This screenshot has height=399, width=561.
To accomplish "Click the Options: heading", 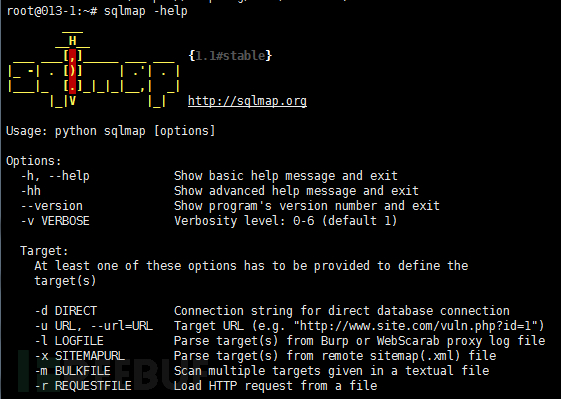I will pyautogui.click(x=34, y=161).
